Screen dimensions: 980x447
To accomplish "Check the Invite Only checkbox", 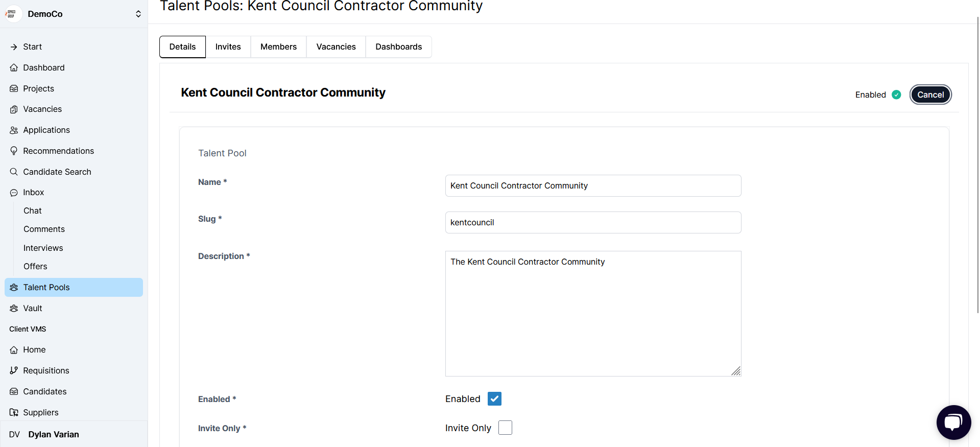I will click(505, 428).
